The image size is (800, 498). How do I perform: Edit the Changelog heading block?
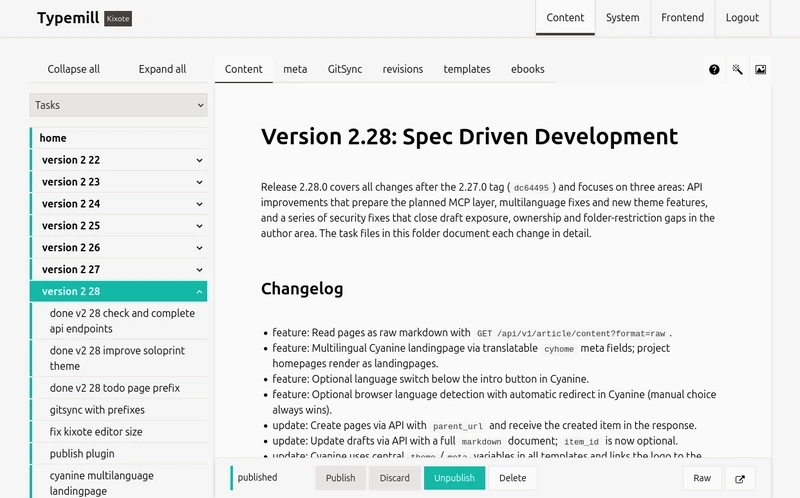pos(302,289)
